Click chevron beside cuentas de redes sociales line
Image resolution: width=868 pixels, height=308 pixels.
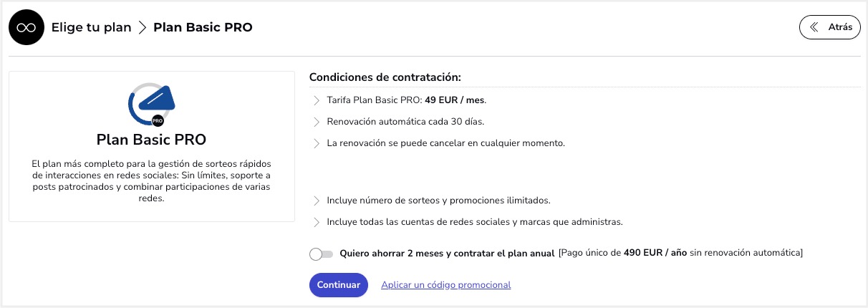coord(317,222)
